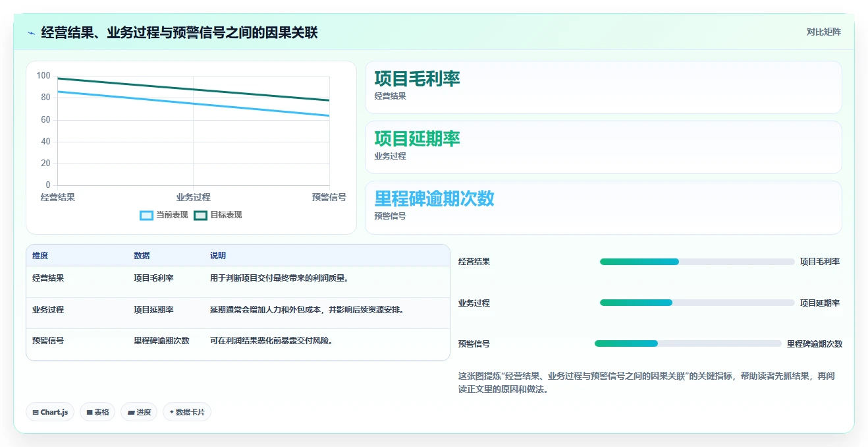This screenshot has width=868, height=447.
Task: Click the 业务过程 label left of progress bar
Action: pyautogui.click(x=474, y=303)
